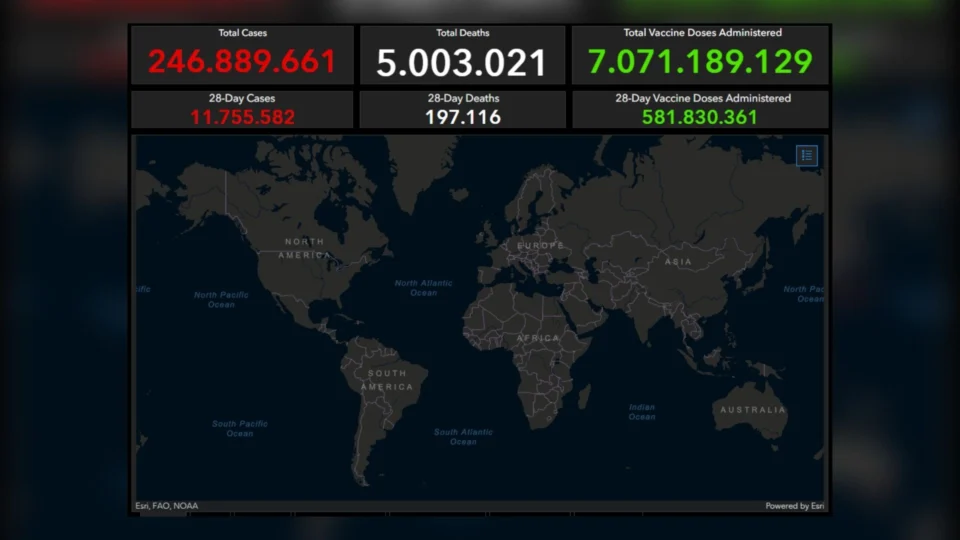Click the North America label on map
960x540 pixels.
point(305,248)
